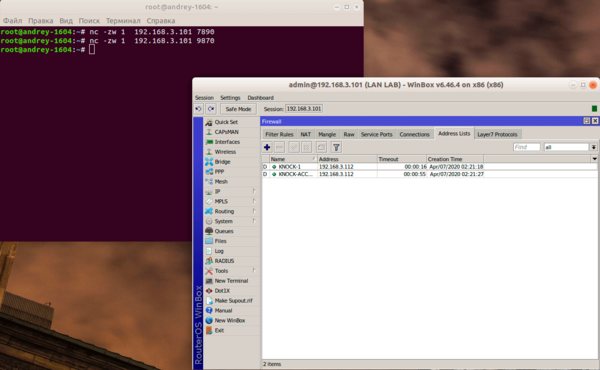Open the 'all' address list filter dropdown
Viewport: 600px width, 370px height.
pos(593,147)
